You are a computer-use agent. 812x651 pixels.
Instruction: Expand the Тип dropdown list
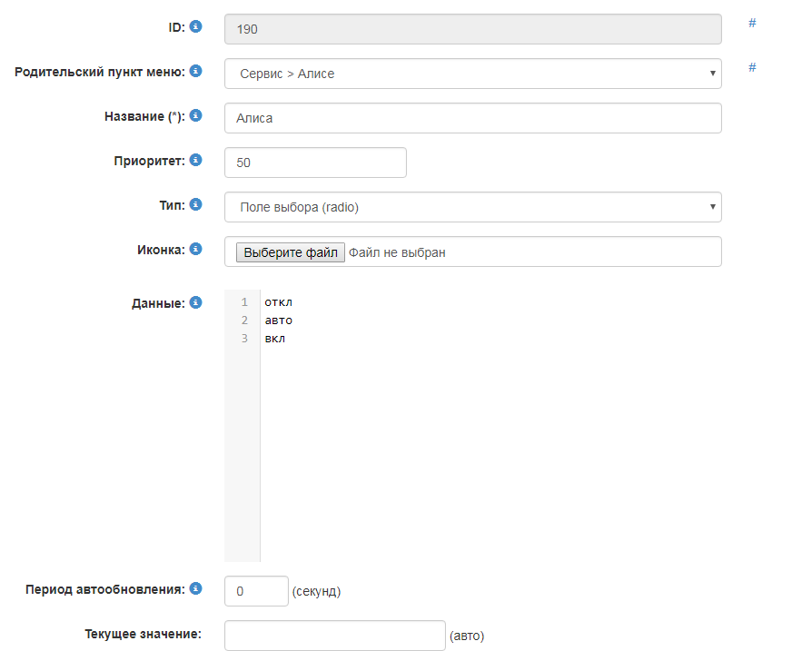[x=472, y=207]
